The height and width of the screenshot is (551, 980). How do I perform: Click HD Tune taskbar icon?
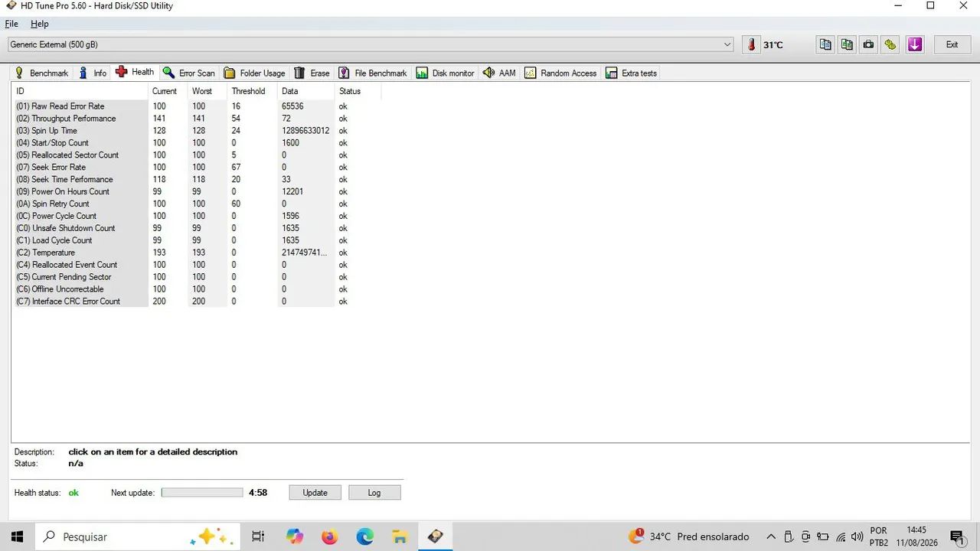tap(435, 536)
